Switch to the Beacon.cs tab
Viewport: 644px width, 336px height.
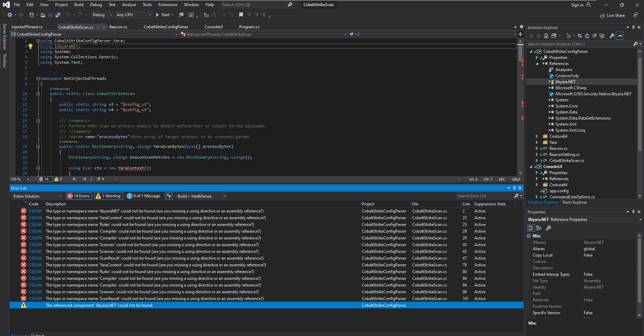tap(118, 27)
